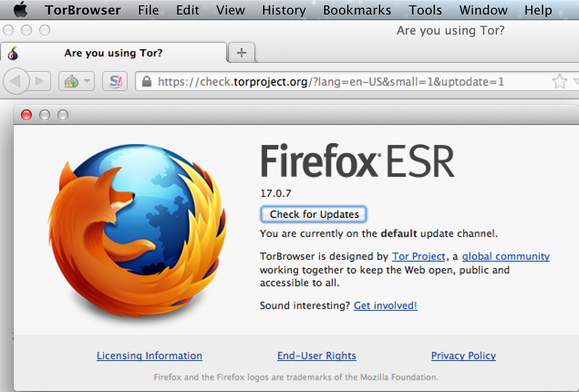
Task: Go back with the back arrow
Action: coord(16,82)
